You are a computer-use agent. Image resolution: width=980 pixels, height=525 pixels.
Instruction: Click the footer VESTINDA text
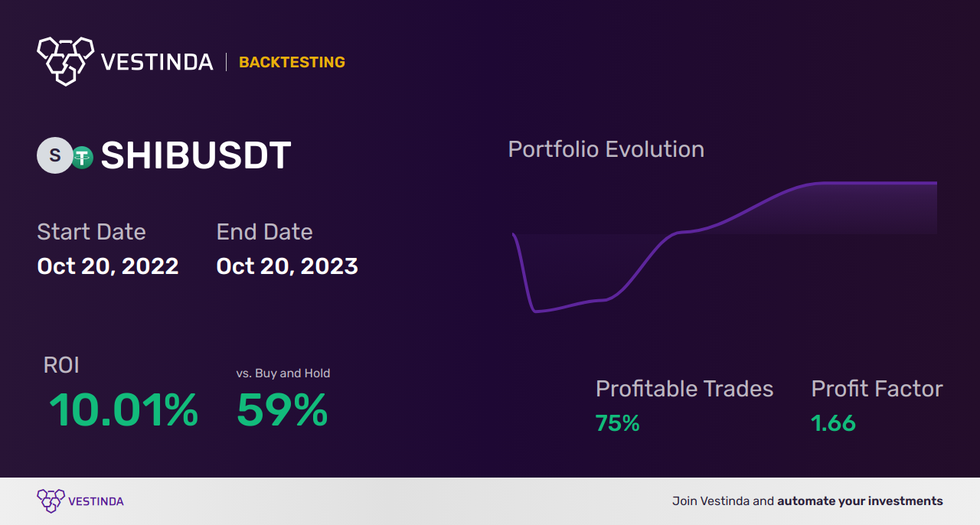[96, 501]
